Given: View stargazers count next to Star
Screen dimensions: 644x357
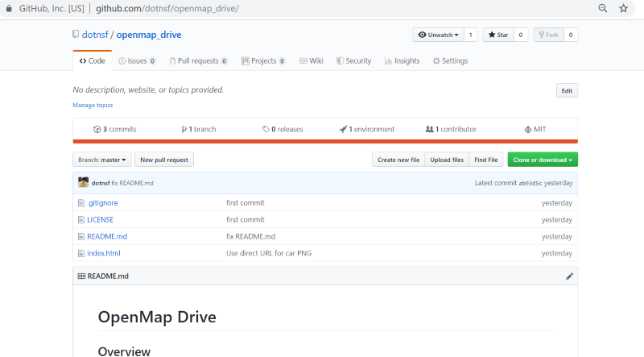Looking at the screenshot, I should [x=521, y=35].
